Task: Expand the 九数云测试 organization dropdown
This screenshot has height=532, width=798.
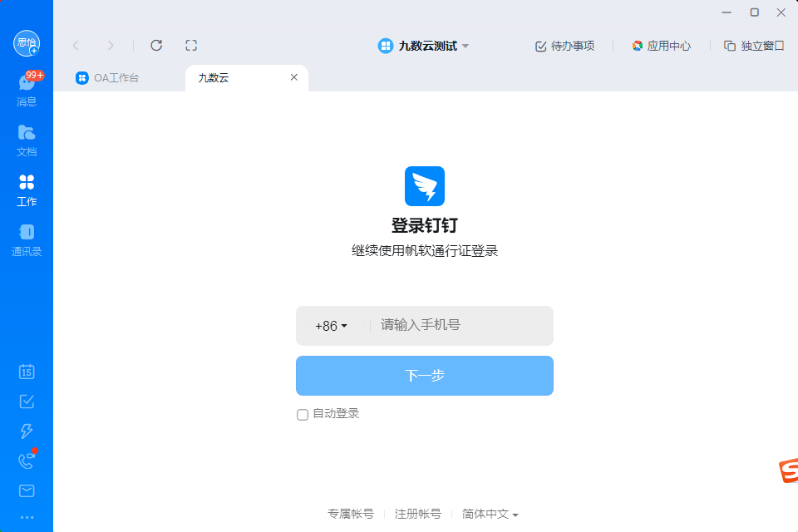Action: 423,46
